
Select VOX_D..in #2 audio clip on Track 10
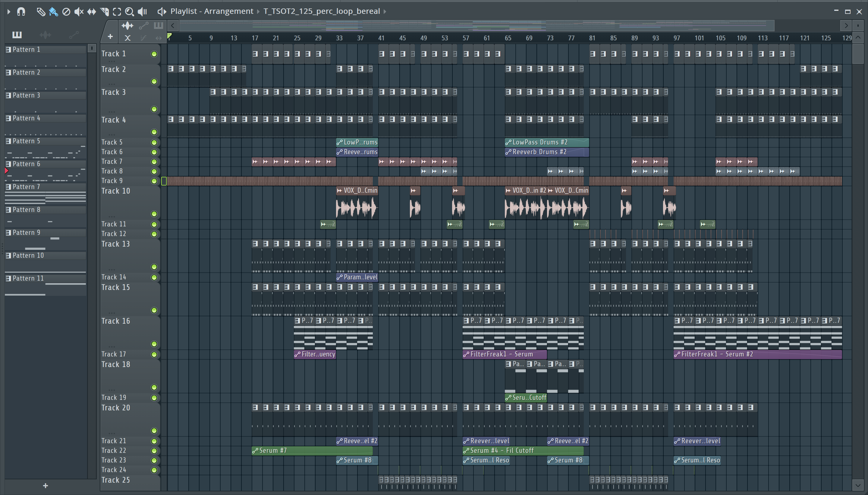point(526,202)
